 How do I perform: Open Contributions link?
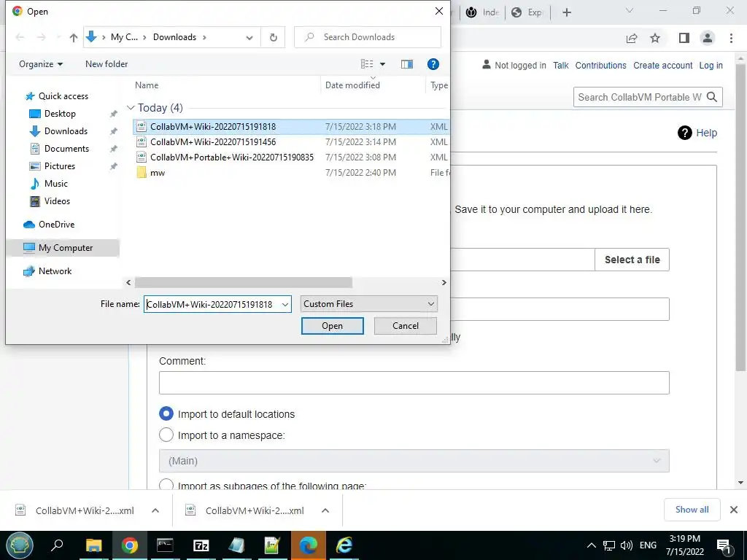(x=600, y=65)
